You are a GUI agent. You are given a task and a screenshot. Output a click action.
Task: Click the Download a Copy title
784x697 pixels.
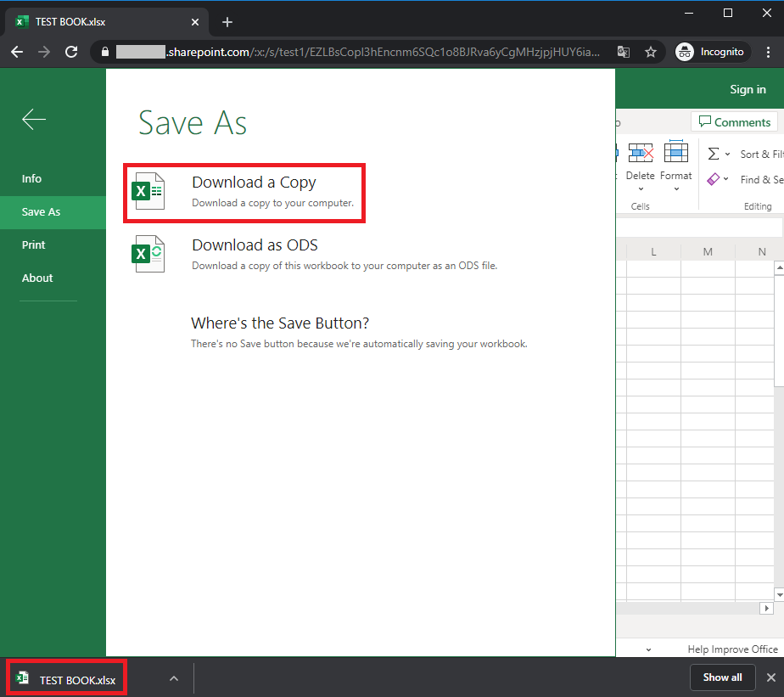[x=254, y=183]
